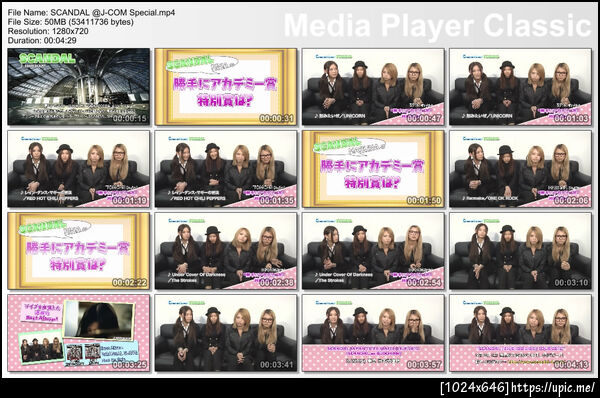The width and height of the screenshot is (600, 398).
Task: Open the thumbnail stamped 00:00:15
Action: [79, 87]
